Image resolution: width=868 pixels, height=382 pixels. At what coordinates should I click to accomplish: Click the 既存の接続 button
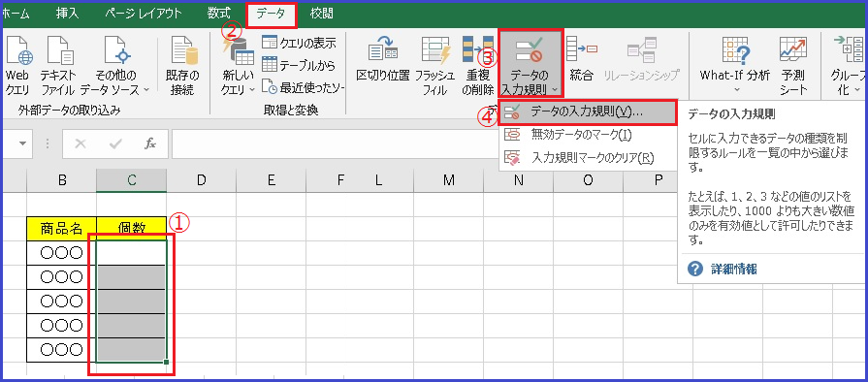(182, 65)
